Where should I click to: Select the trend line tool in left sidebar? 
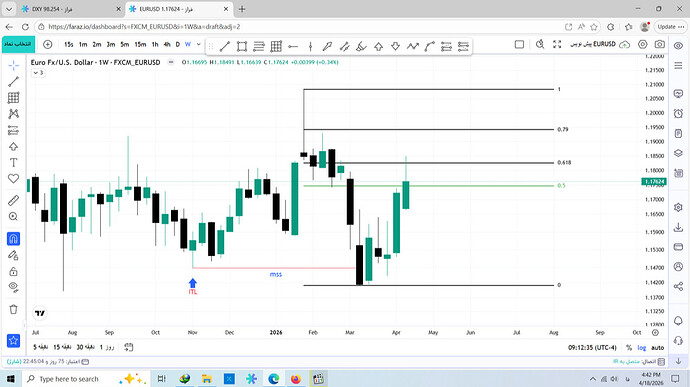coord(14,81)
